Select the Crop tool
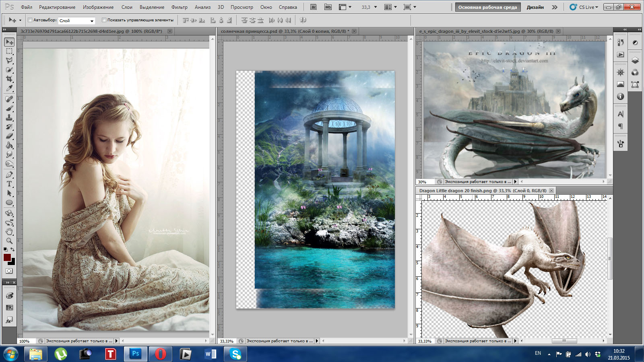This screenshot has width=644, height=362. [9, 79]
